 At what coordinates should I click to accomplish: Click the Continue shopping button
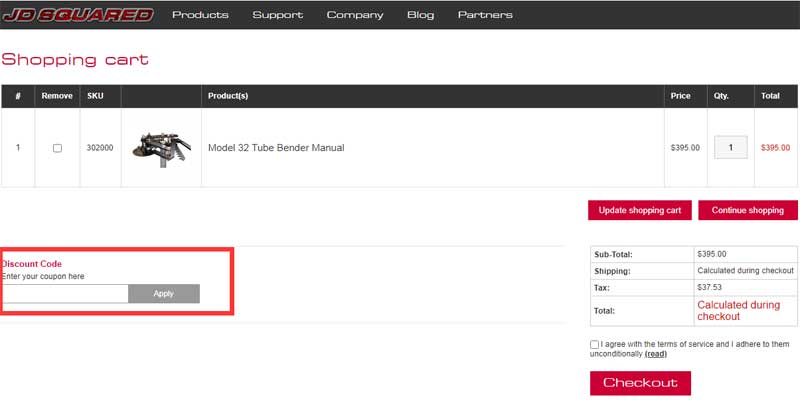point(747,211)
